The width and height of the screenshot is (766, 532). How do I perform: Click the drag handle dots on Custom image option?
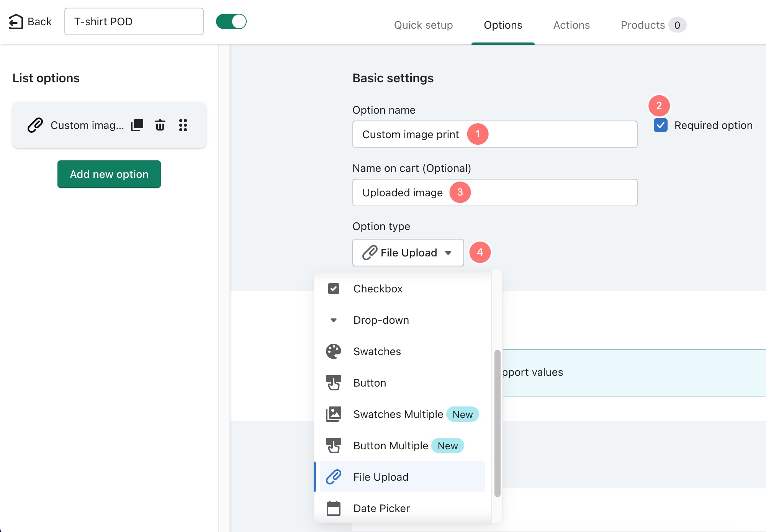pyautogui.click(x=183, y=125)
